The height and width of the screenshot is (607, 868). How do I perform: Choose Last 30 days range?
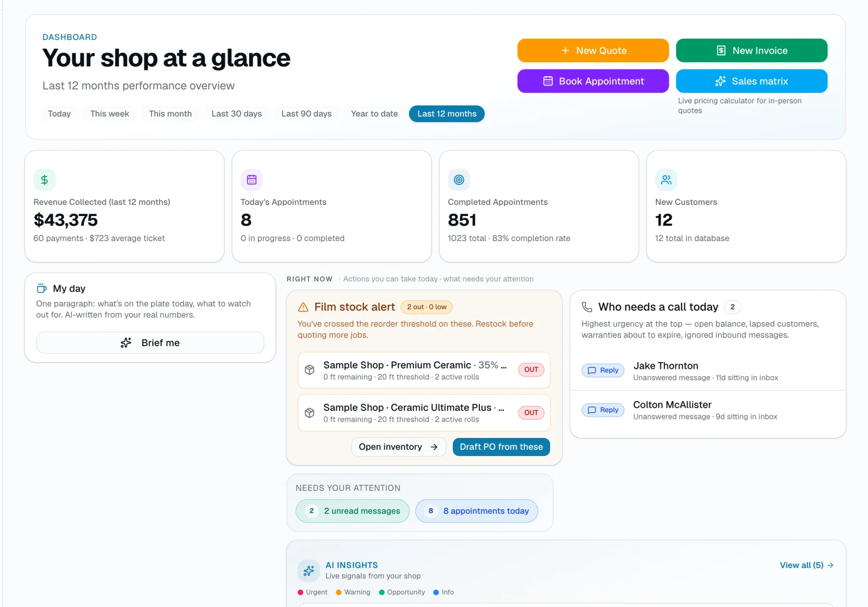(236, 114)
